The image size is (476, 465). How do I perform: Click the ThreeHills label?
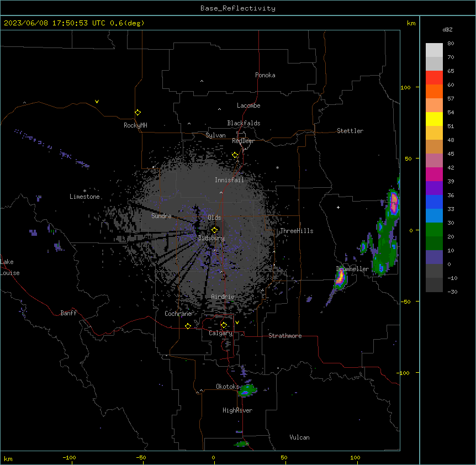coord(297,231)
